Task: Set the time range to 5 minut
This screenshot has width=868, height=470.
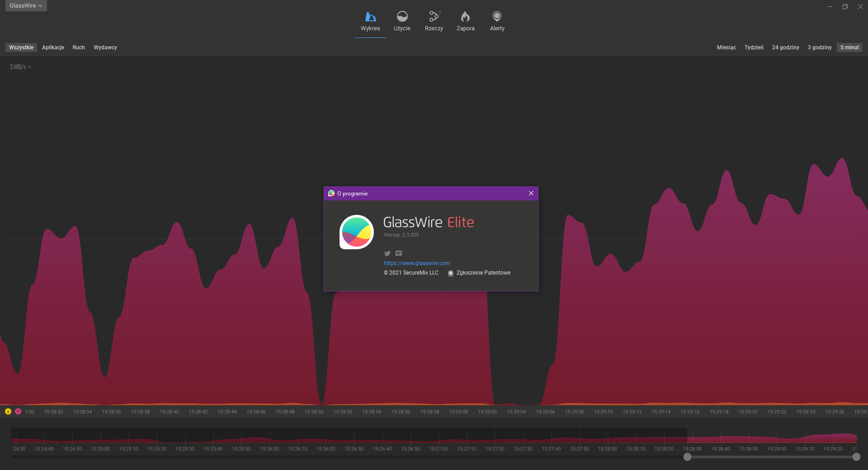Action: click(x=849, y=47)
